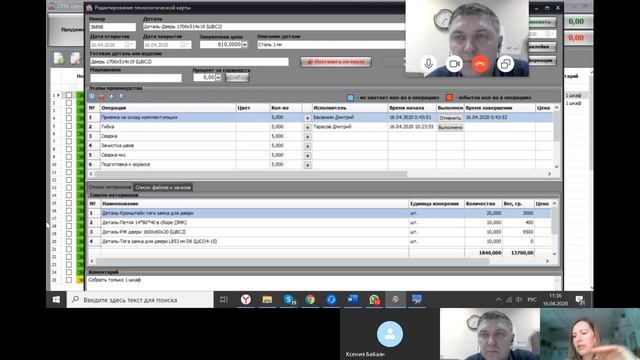The height and width of the screenshot is (360, 640).
Task: Click the switch-window icon in call overlay
Action: 505,64
